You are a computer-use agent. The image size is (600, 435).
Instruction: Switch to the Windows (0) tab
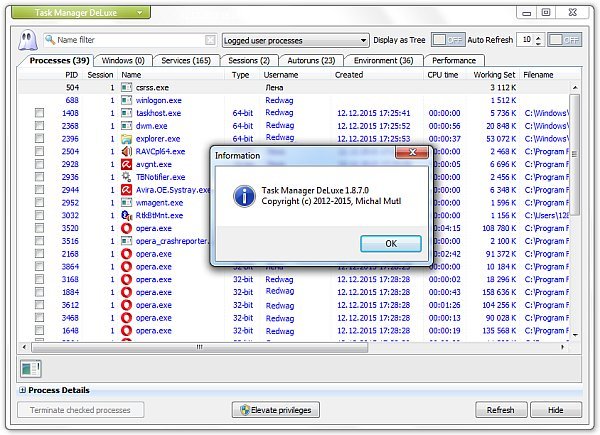(123, 60)
